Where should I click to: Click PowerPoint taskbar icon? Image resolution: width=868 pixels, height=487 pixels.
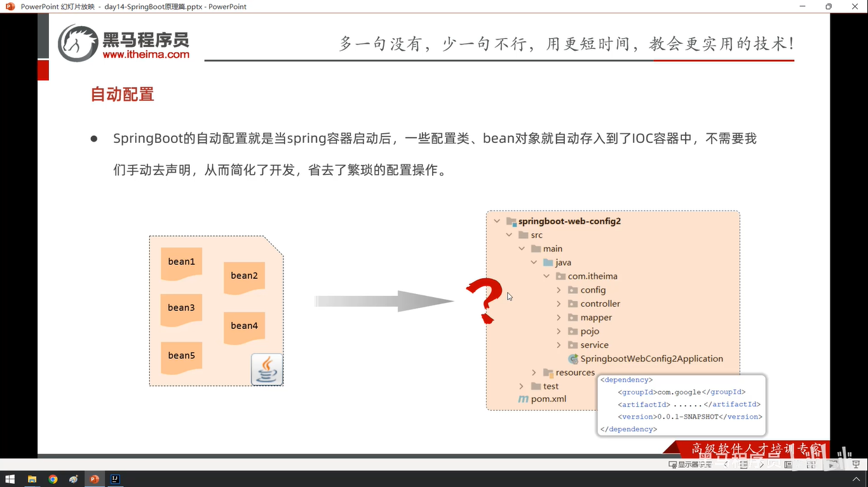coord(95,479)
